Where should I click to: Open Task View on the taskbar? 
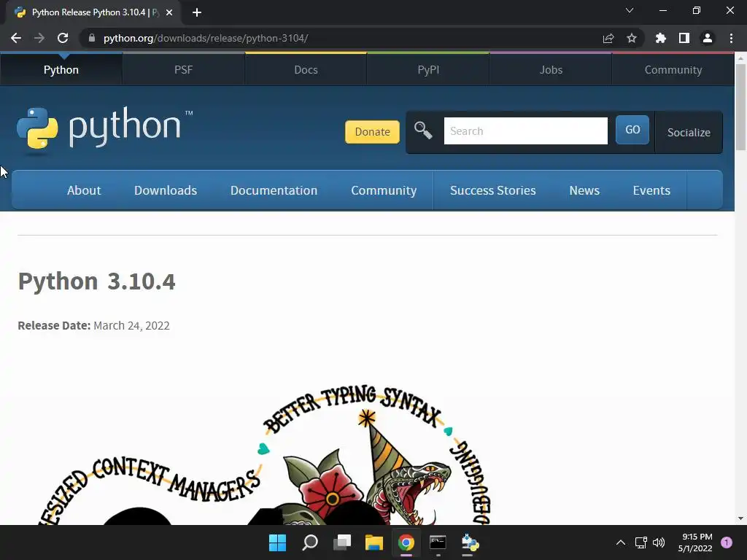click(342, 542)
